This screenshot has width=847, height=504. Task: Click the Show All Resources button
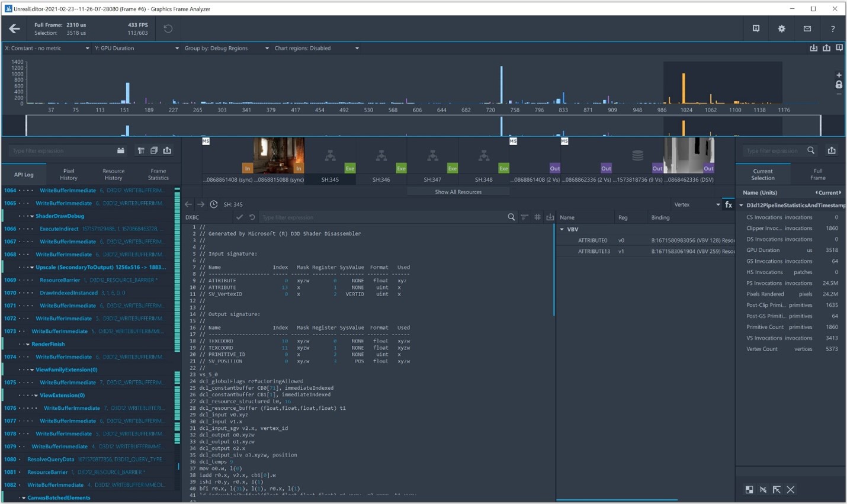[x=458, y=192]
